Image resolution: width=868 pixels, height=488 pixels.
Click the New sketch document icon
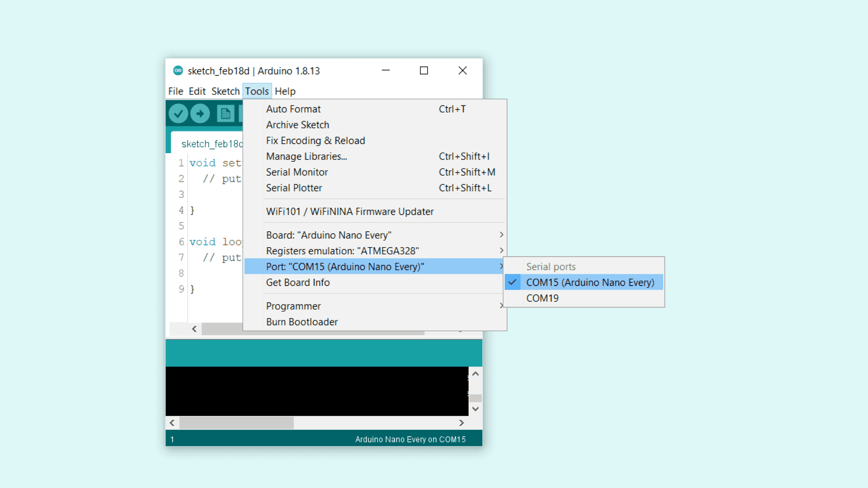225,113
